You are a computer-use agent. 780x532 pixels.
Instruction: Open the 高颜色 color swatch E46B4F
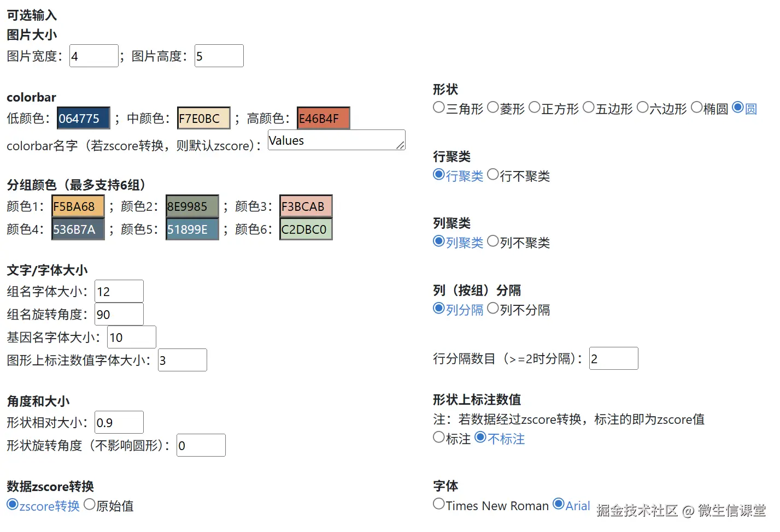coord(322,117)
